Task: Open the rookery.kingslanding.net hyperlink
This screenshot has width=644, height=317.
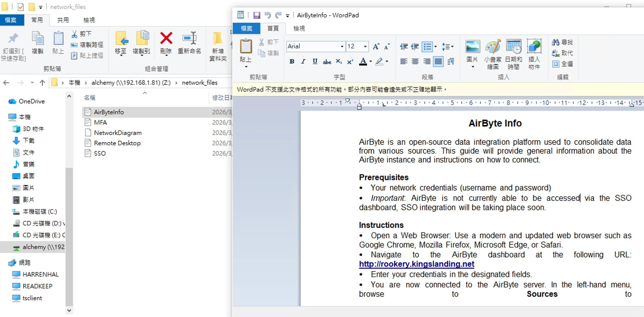Action: 416,264
